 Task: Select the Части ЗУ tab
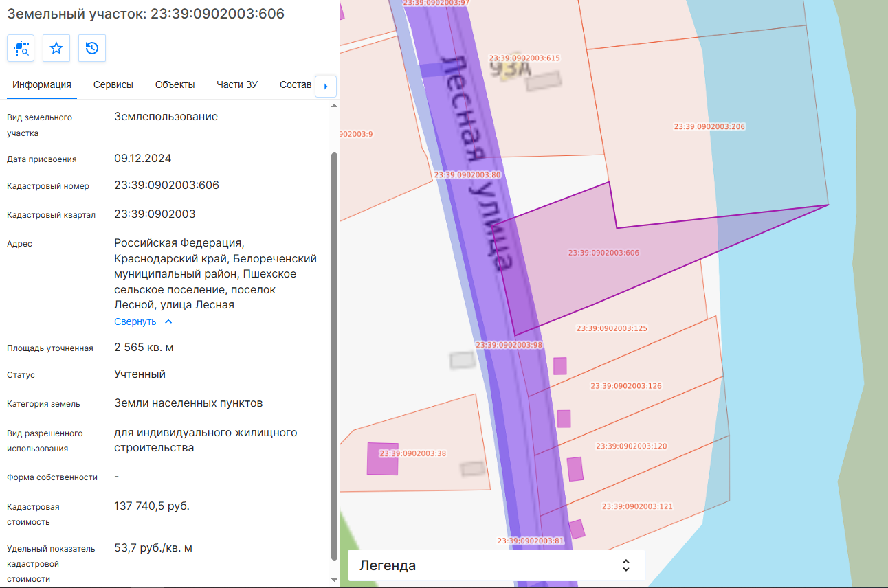pos(237,85)
